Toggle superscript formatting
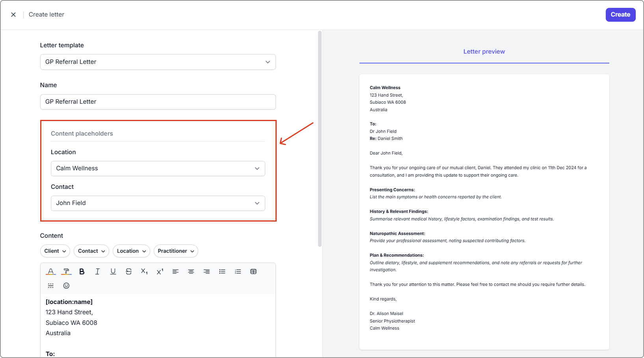The image size is (644, 358). (160, 272)
